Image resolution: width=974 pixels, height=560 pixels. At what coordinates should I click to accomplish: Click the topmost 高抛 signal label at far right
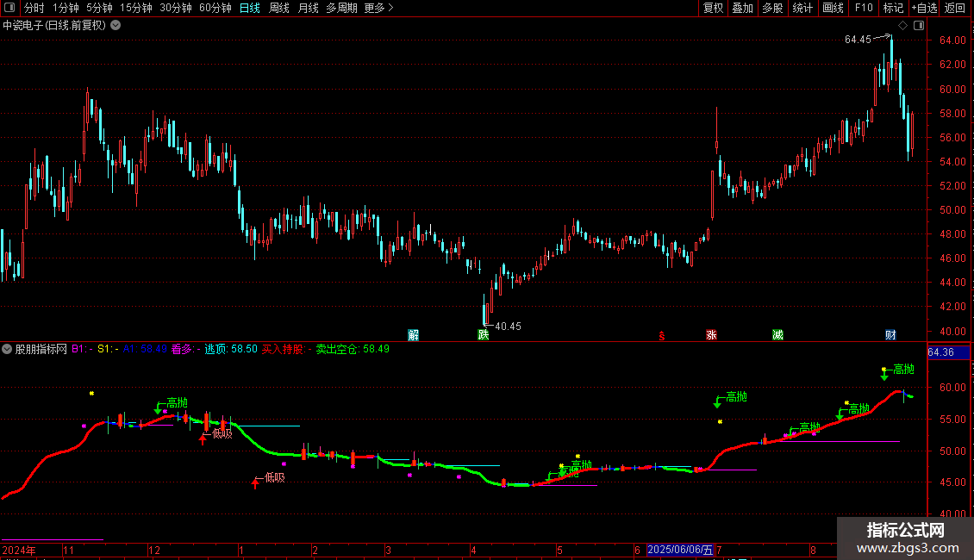pos(903,370)
